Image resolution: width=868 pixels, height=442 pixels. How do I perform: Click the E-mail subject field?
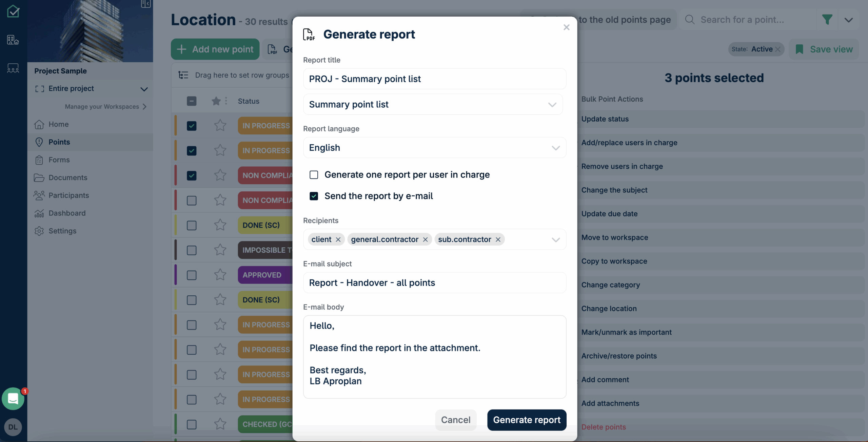click(x=434, y=283)
